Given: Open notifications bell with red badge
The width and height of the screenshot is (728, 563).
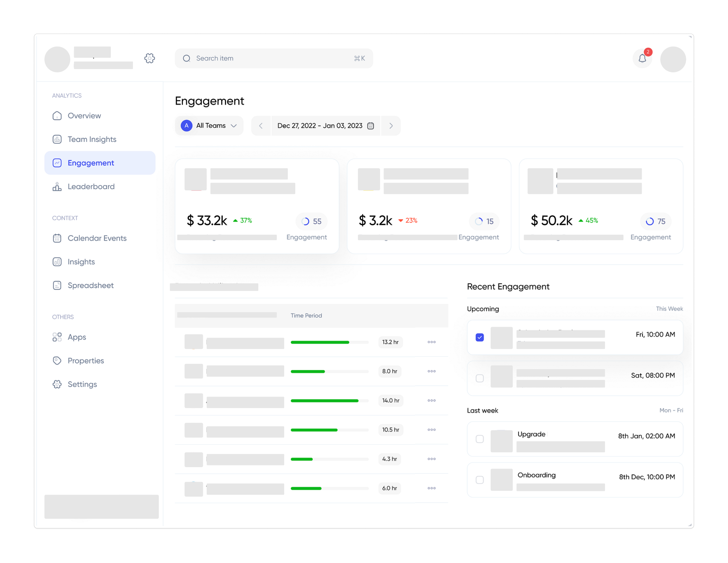Looking at the screenshot, I should tap(642, 58).
